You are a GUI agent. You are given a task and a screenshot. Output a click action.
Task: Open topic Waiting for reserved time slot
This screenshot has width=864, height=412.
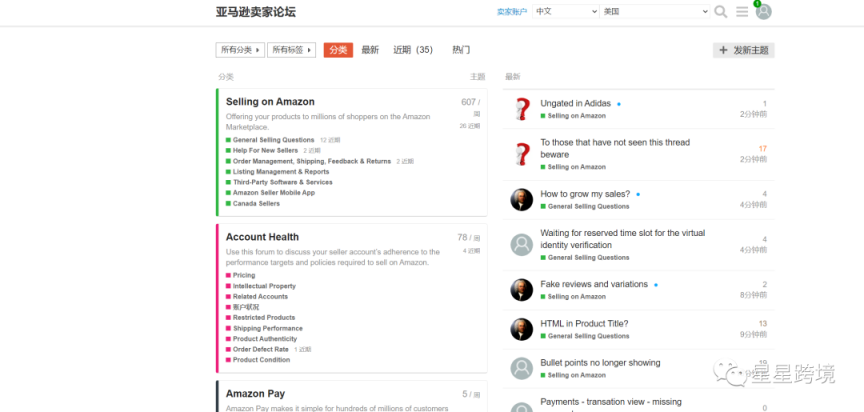coord(623,239)
